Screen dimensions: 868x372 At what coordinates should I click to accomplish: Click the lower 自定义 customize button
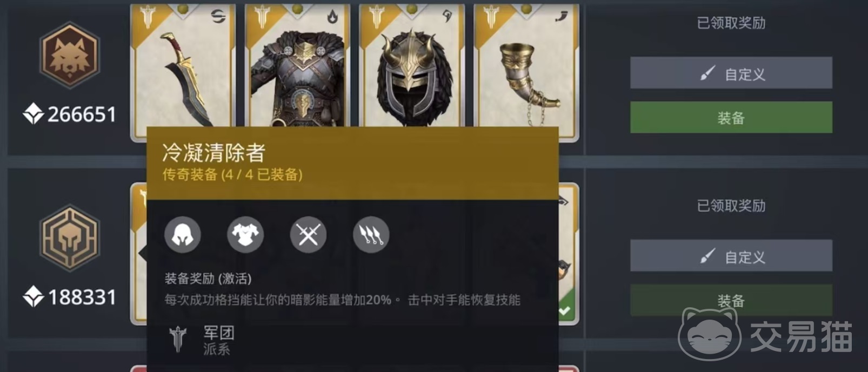pos(731,256)
